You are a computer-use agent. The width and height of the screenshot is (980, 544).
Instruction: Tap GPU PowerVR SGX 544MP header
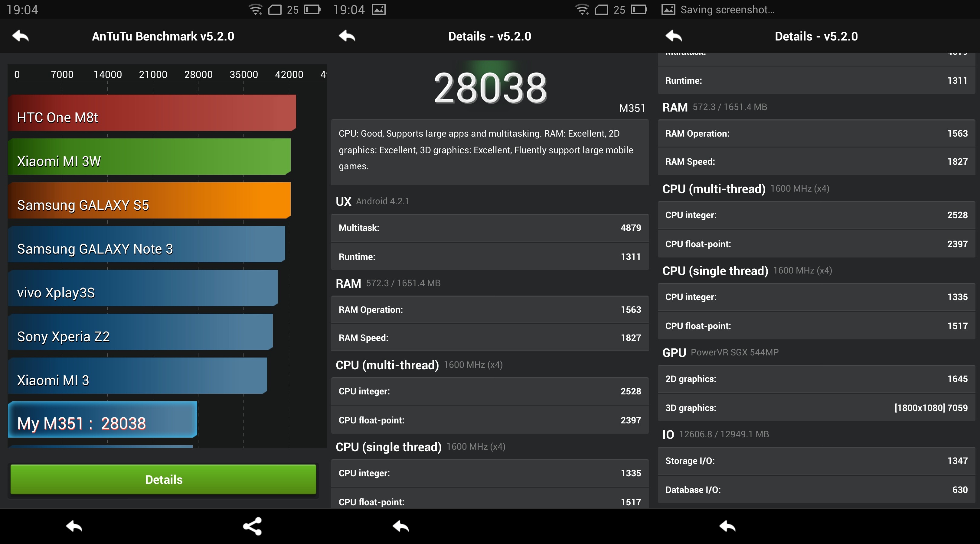coord(720,352)
